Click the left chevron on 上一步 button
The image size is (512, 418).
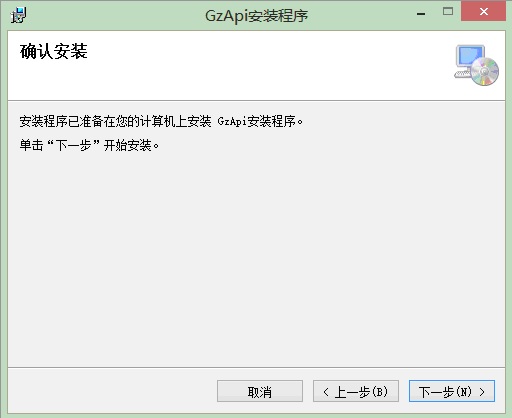coord(326,392)
